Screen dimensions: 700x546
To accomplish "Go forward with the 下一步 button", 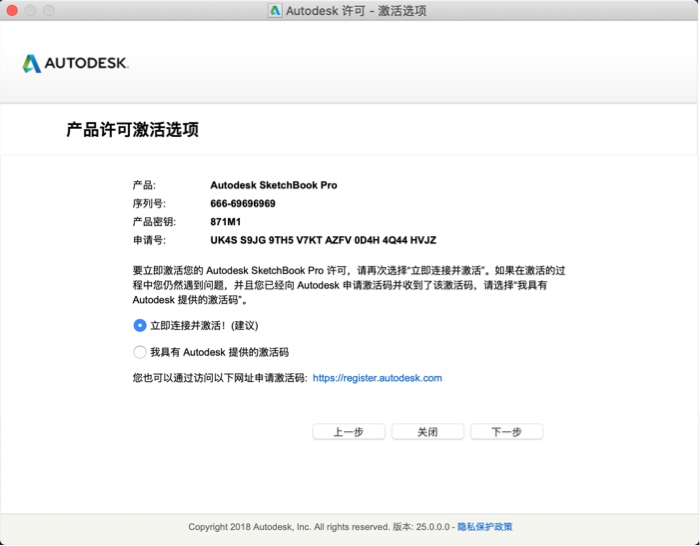I will [x=506, y=432].
